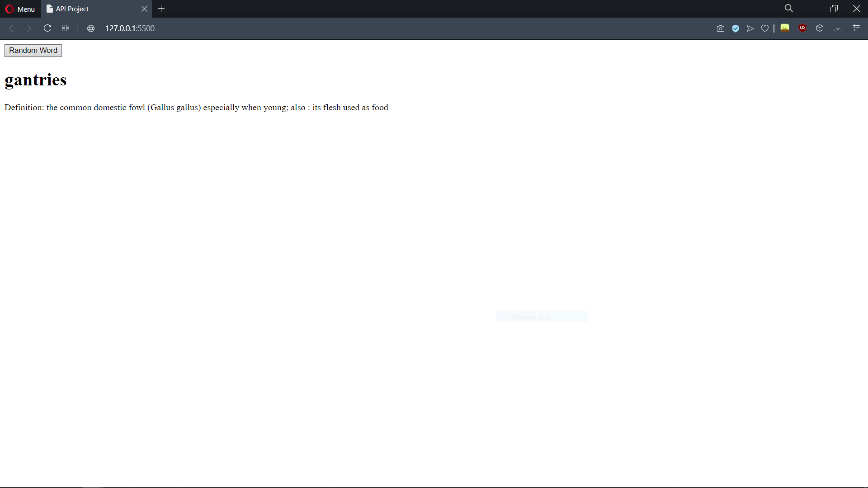This screenshot has width=868, height=488.
Task: Reload the current page
Action: point(47,28)
